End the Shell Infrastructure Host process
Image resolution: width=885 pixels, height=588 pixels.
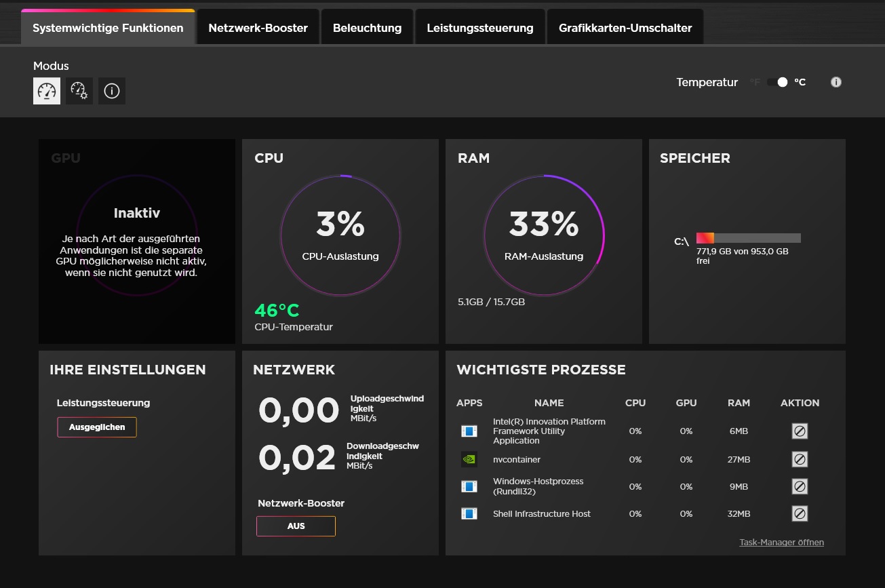tap(800, 514)
